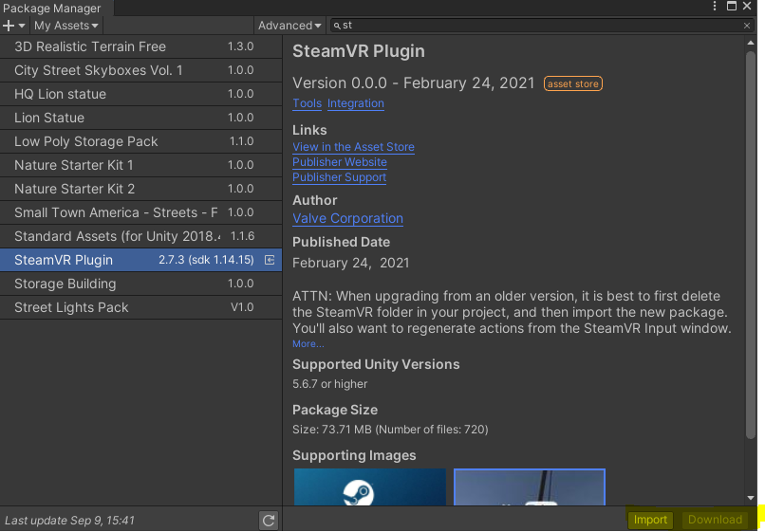Screen dimensions: 765x532
Task: Select the SteamVR Plugin package row
Action: pos(140,260)
